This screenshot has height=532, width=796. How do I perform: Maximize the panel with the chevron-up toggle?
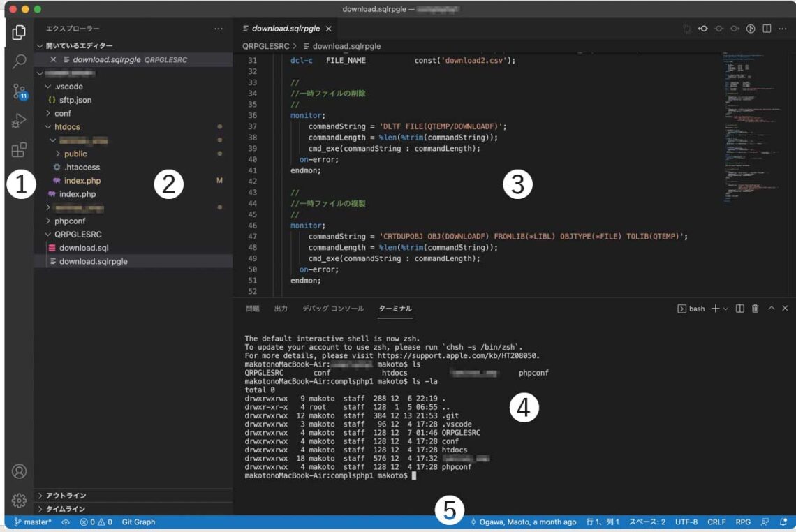click(x=771, y=308)
